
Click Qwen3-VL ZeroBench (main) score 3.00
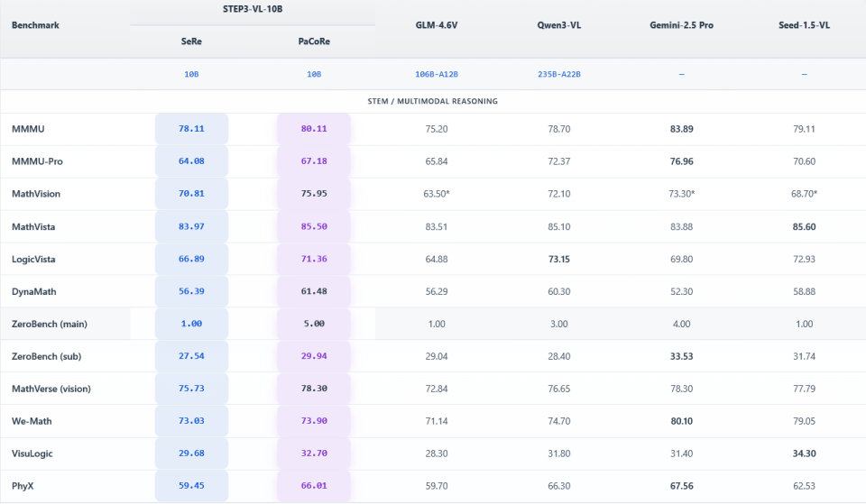click(x=559, y=324)
